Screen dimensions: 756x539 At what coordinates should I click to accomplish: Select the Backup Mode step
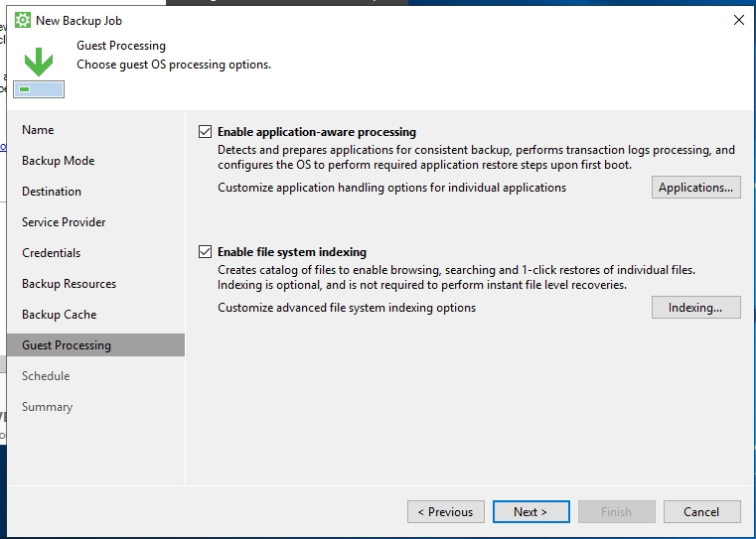tap(58, 161)
